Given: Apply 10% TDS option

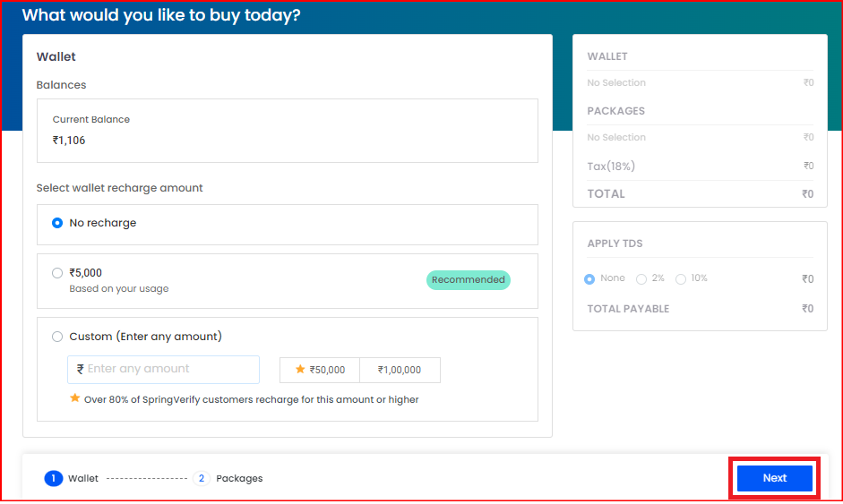Looking at the screenshot, I should pyautogui.click(x=681, y=279).
